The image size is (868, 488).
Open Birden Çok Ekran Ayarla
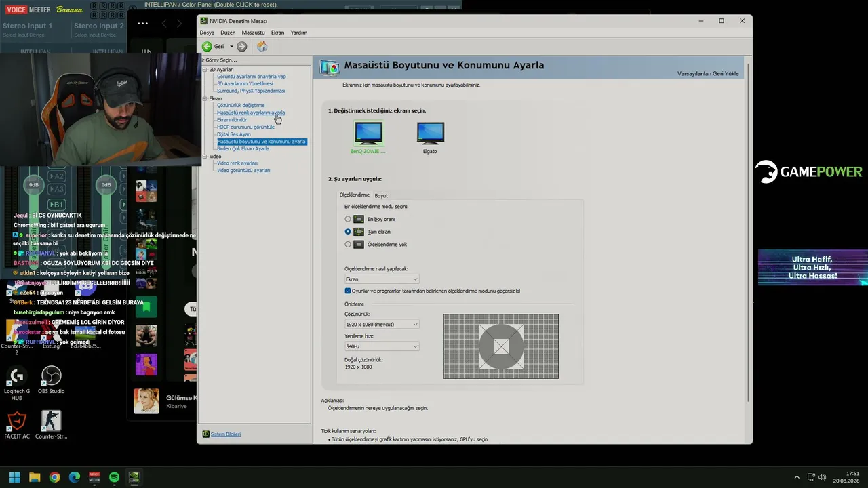[x=243, y=148]
